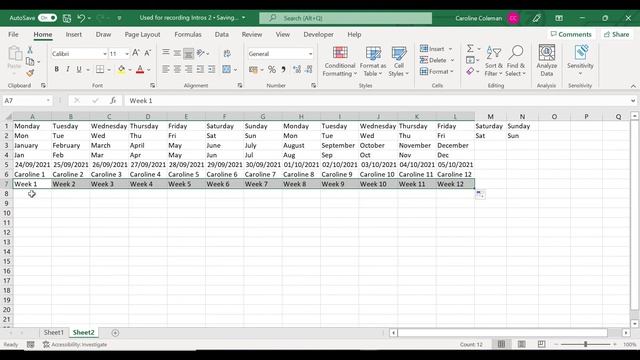Viewport: 640px width, 360px height.
Task: Toggle the AutoSave switch
Action: 47,18
